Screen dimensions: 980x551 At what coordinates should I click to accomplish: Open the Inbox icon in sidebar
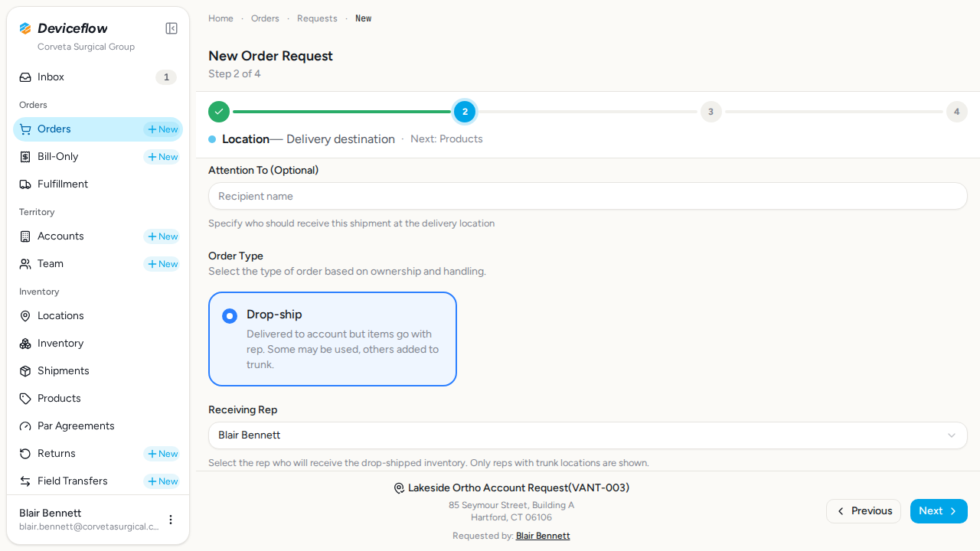tap(25, 77)
